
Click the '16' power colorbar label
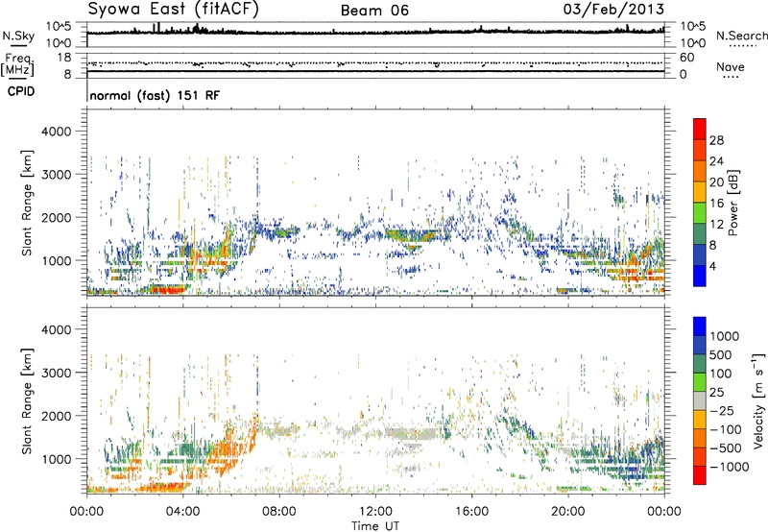(716, 204)
